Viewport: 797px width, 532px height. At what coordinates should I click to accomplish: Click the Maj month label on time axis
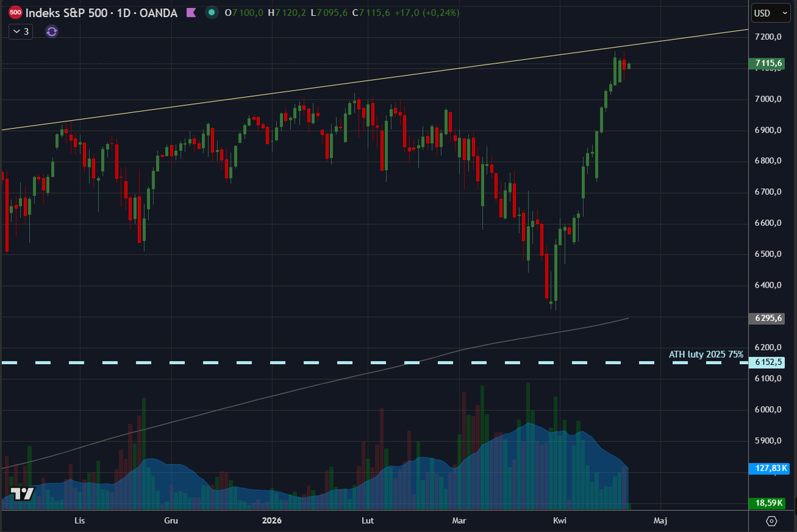coord(660,520)
